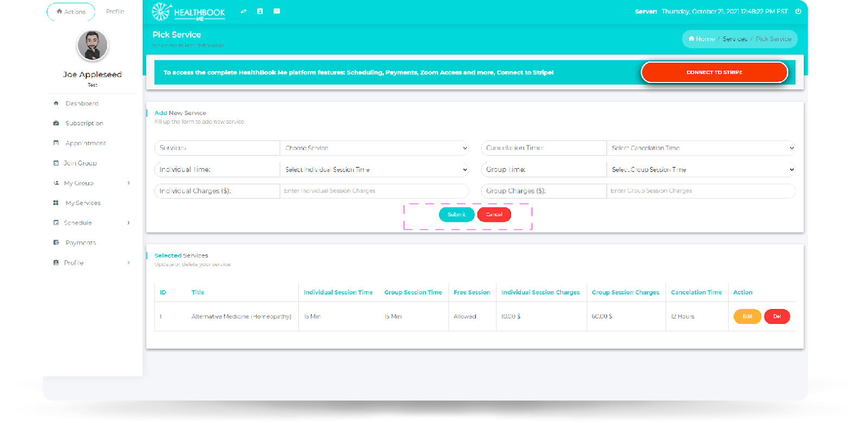The image size is (868, 423).
Task: Open My Services from the sidebar
Action: point(83,203)
